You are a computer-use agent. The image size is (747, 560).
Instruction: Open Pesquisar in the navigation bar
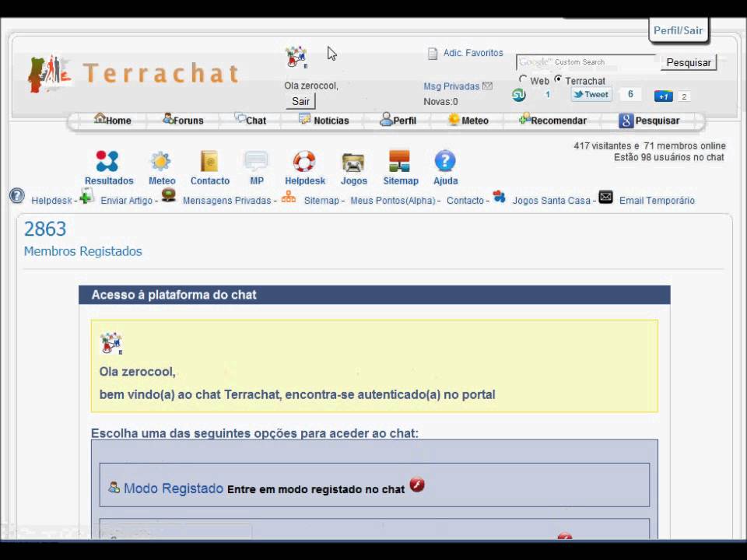pyautogui.click(x=649, y=121)
